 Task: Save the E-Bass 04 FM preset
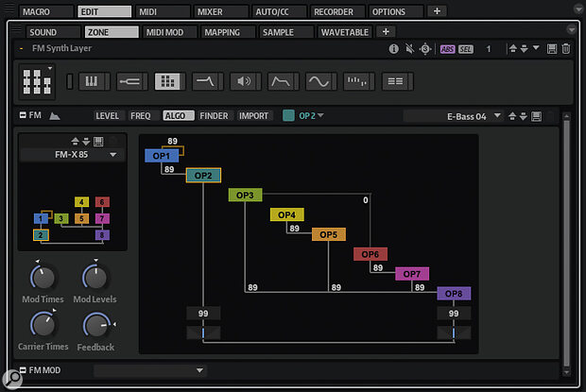[536, 116]
